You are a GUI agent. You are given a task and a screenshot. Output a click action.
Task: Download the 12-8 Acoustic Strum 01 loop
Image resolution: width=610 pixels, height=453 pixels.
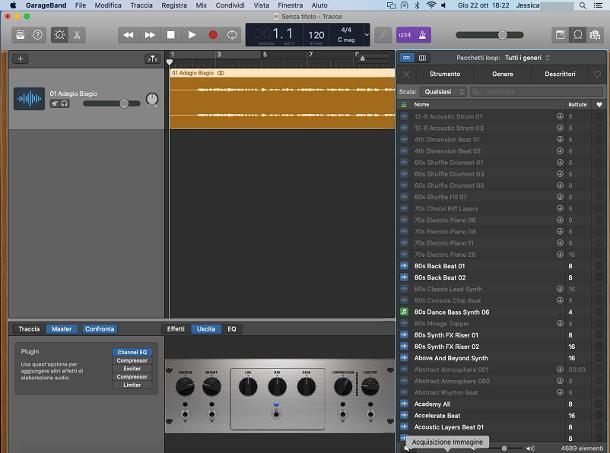[560, 116]
